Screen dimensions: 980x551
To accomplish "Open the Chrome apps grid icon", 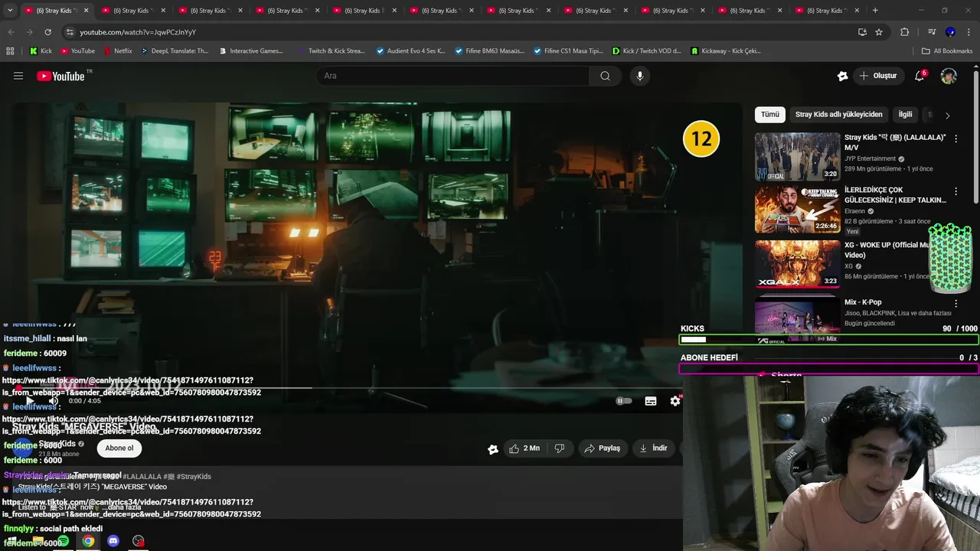I will pyautogui.click(x=10, y=51).
